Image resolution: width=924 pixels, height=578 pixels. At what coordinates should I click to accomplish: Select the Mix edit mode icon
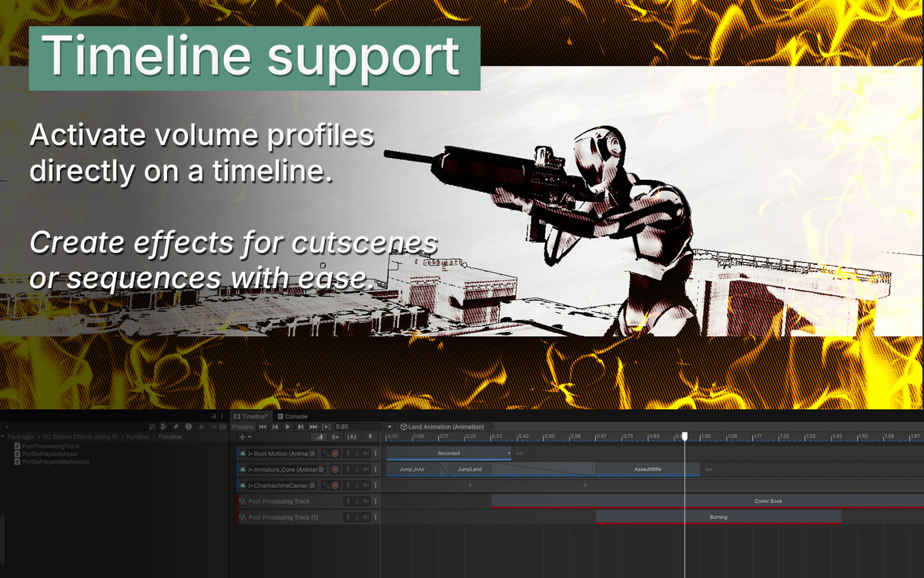(x=319, y=437)
